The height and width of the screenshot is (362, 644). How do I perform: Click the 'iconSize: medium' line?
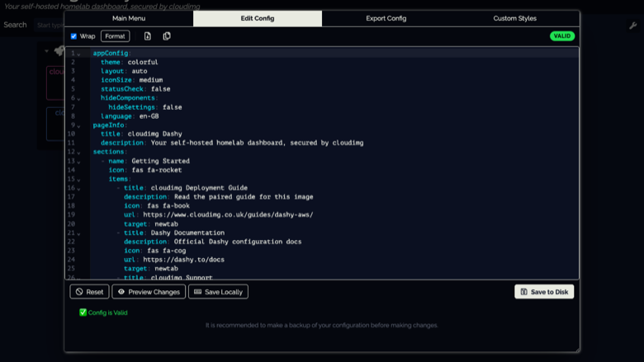(132, 80)
